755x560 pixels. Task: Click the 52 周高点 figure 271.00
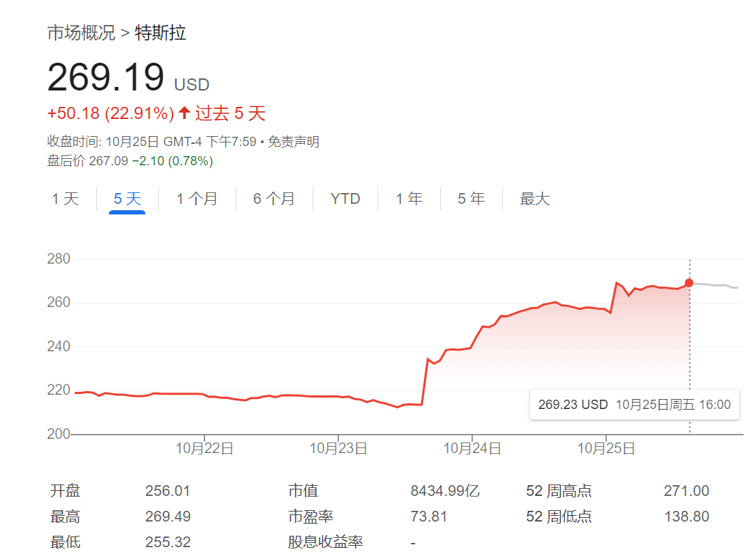pos(686,490)
